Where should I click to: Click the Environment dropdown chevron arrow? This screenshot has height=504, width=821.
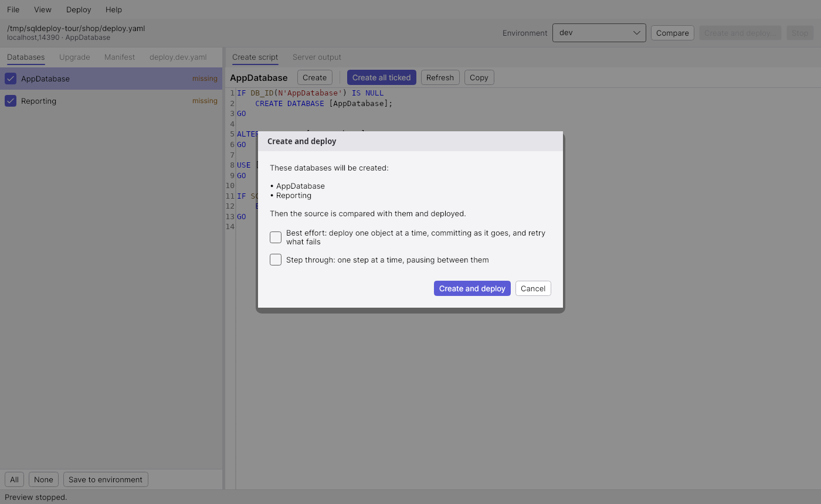(x=637, y=33)
